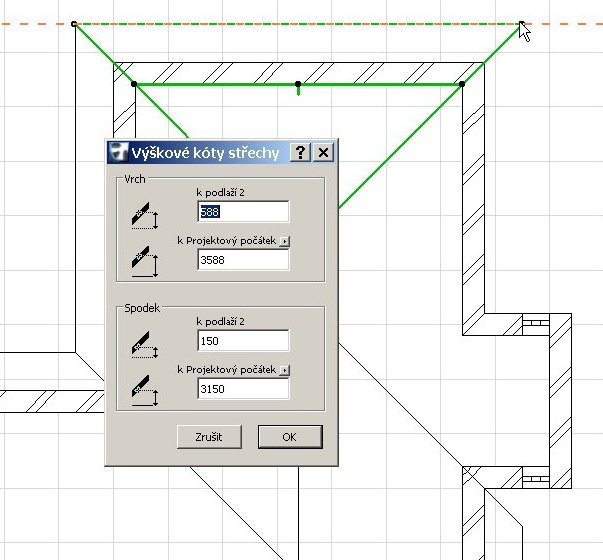
Task: Close the Výškové kóty střechy dialog
Action: (323, 153)
